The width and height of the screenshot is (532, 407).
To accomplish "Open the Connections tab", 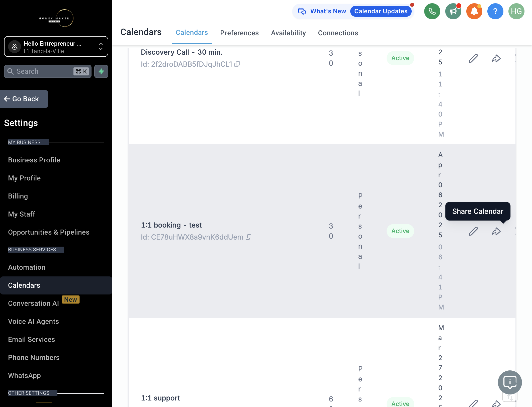I will 338,33.
